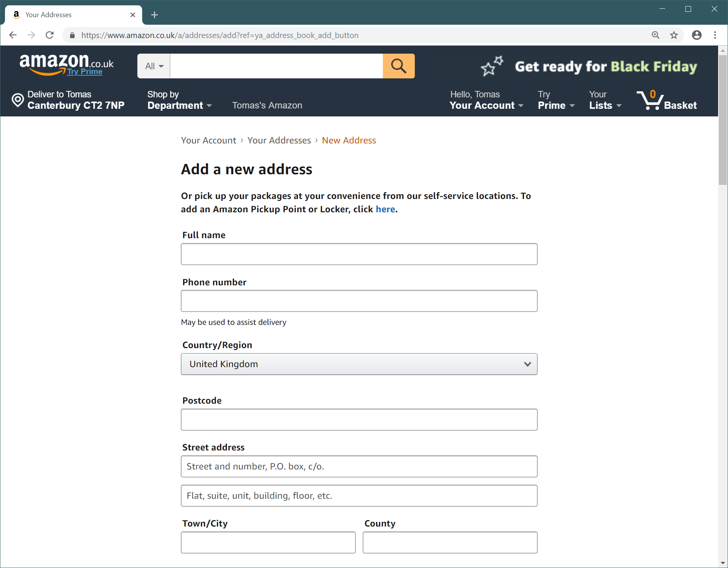
Task: Click the scrollbar up arrow
Action: [723, 50]
